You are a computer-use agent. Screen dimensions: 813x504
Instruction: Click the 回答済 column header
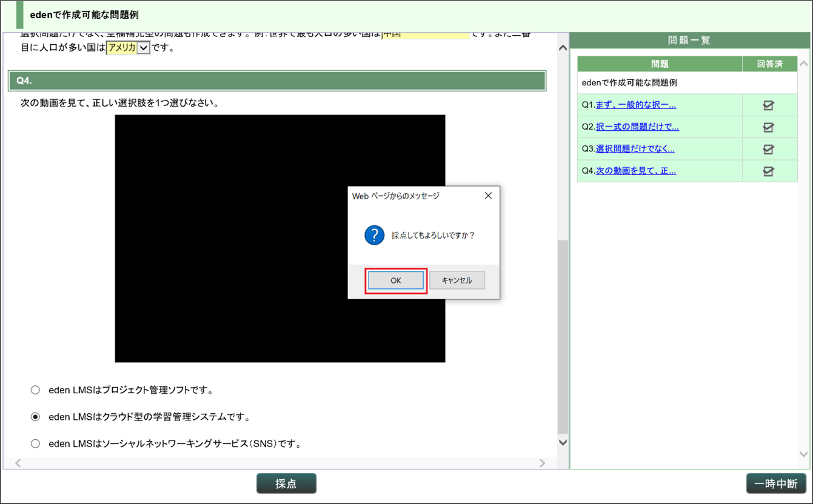(770, 64)
